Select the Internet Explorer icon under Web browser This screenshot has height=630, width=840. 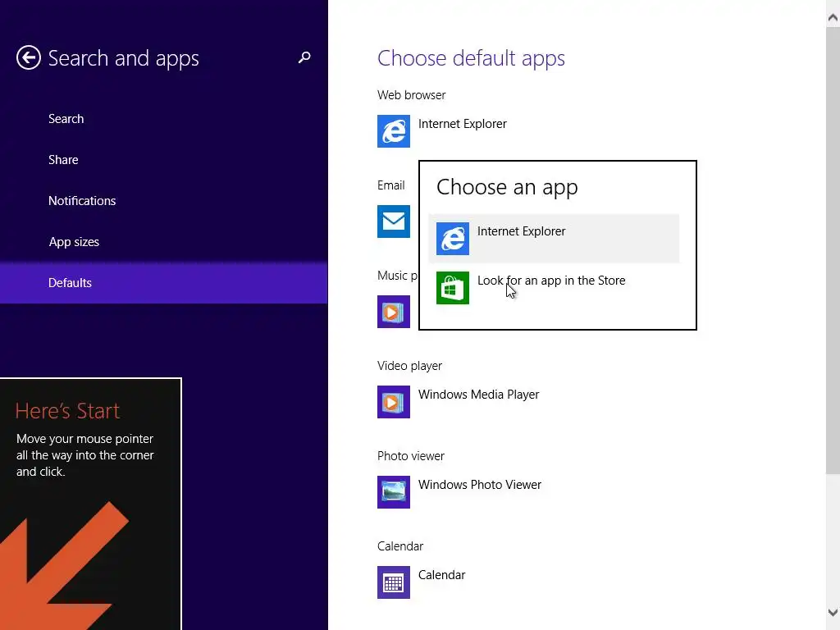click(393, 130)
